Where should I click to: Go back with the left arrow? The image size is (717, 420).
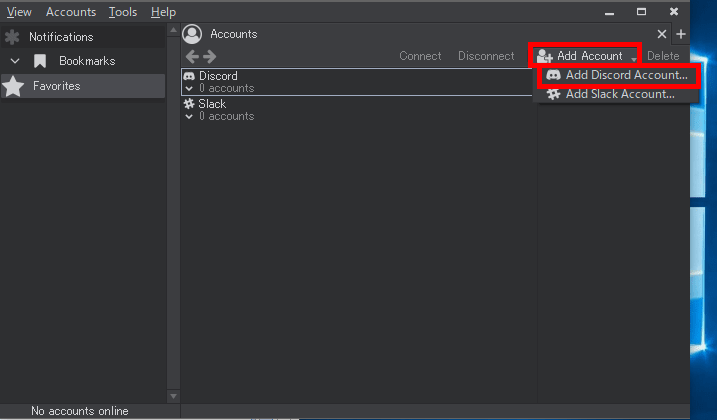tap(193, 57)
